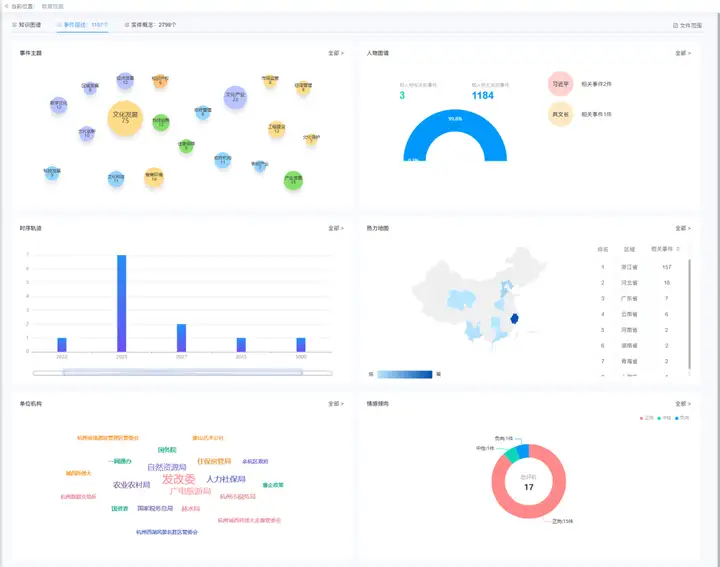The height and width of the screenshot is (567, 720).
Task: Click the tallest bar in 时序轨迹 chart
Action: coord(122,303)
